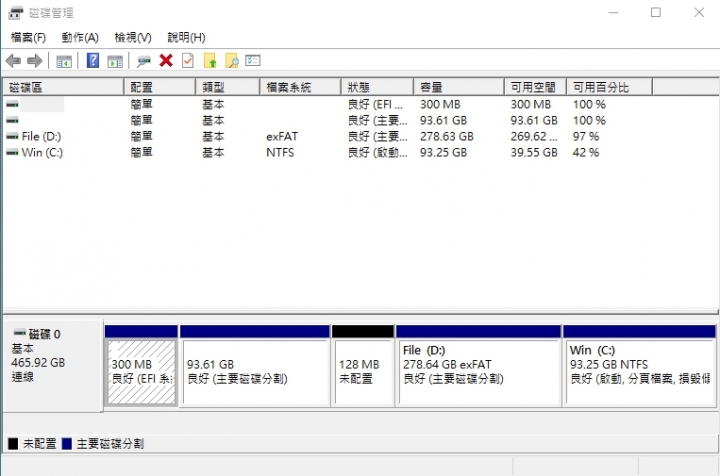
Task: Click the 連線 online status text
Action: (22, 377)
